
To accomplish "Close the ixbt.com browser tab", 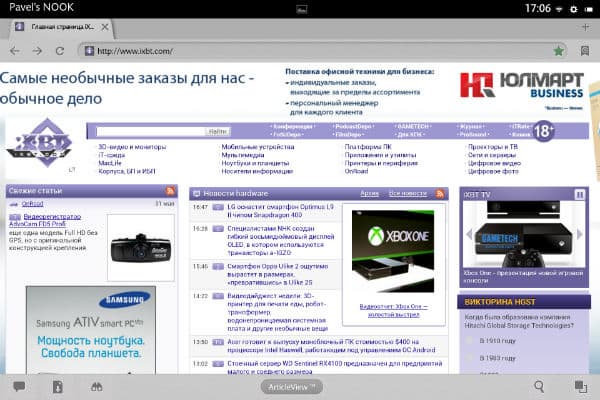I will (105, 27).
